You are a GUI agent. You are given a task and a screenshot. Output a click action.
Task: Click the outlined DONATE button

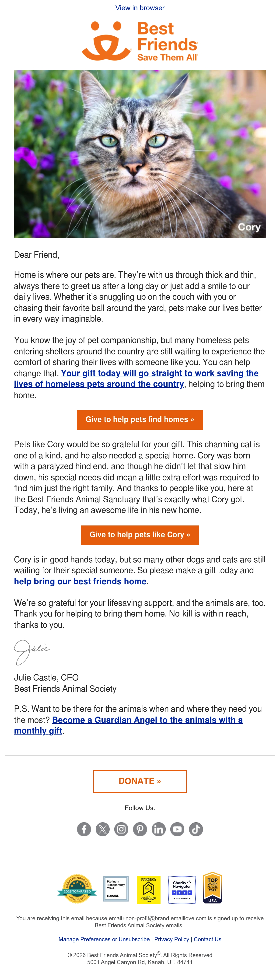(x=140, y=781)
